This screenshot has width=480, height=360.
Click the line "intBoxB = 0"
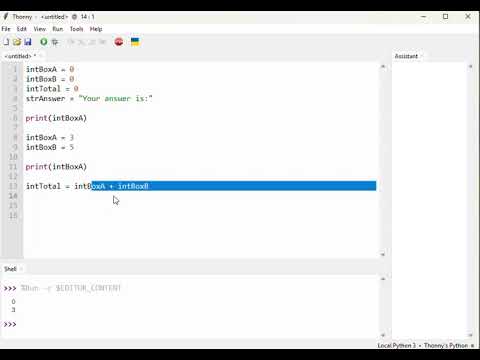(50, 79)
